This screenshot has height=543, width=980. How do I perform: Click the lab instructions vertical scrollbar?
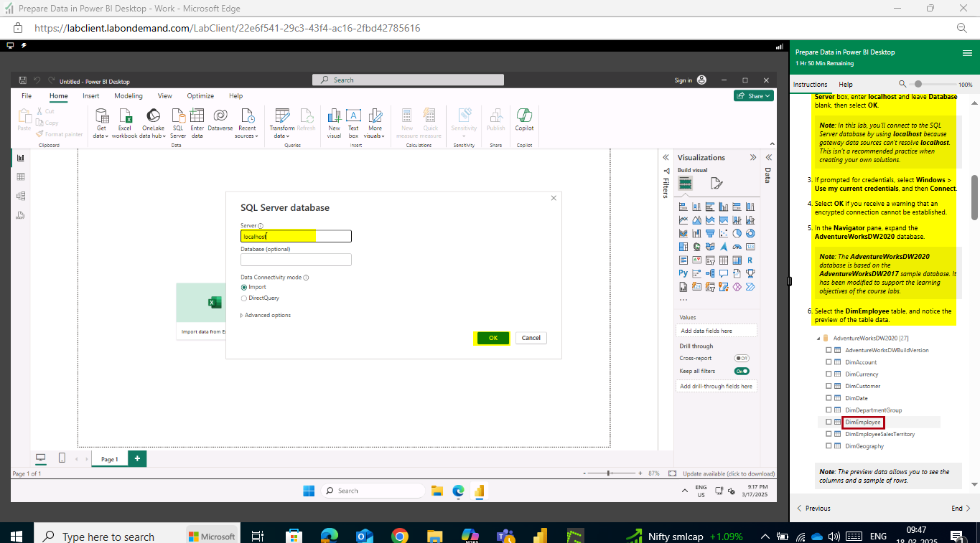[975, 197]
